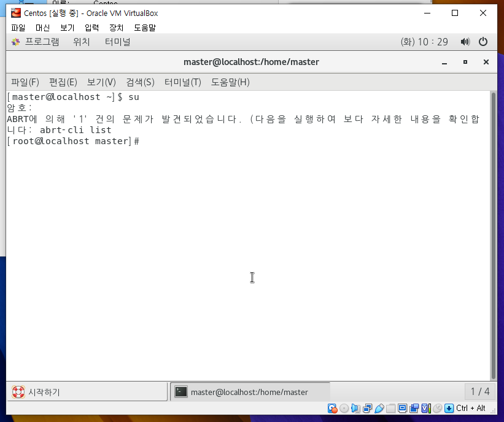This screenshot has width=504, height=422.
Task: Open the terminal 검색(S) menu
Action: [140, 82]
